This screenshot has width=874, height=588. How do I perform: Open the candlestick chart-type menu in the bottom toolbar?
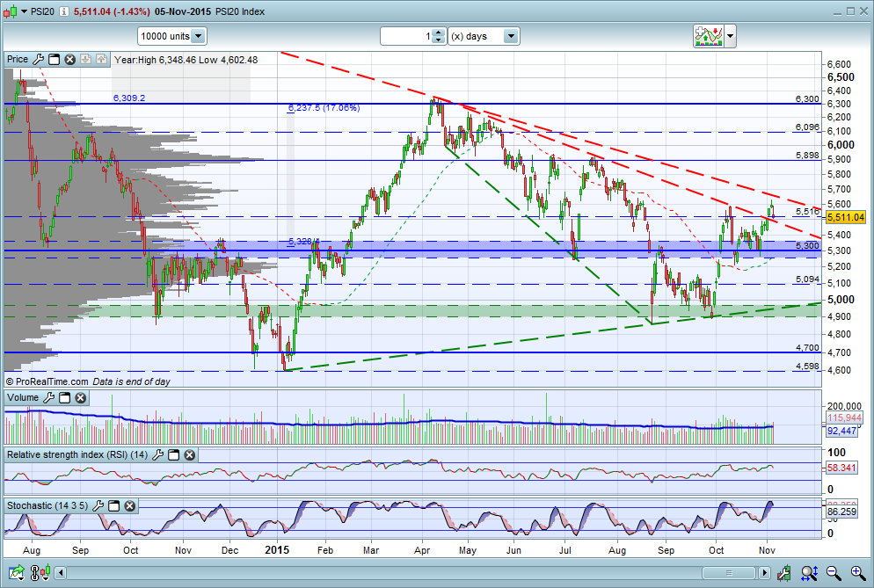(x=41, y=572)
